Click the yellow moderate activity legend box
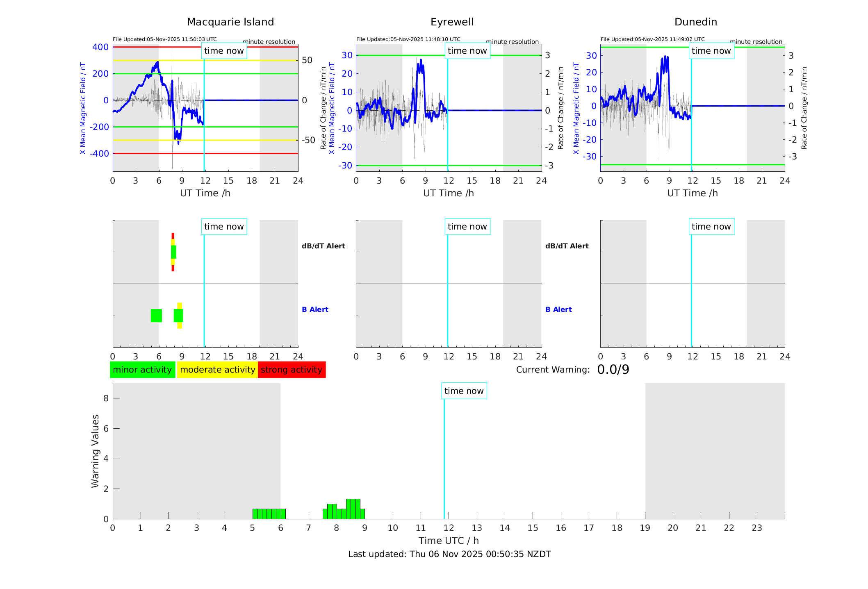 217,370
